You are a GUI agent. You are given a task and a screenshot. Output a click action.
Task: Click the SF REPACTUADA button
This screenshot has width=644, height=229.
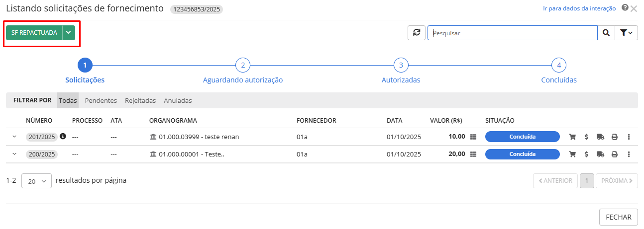point(34,33)
